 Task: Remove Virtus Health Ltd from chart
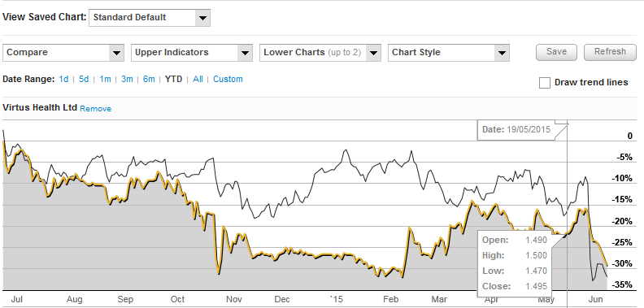pos(96,109)
